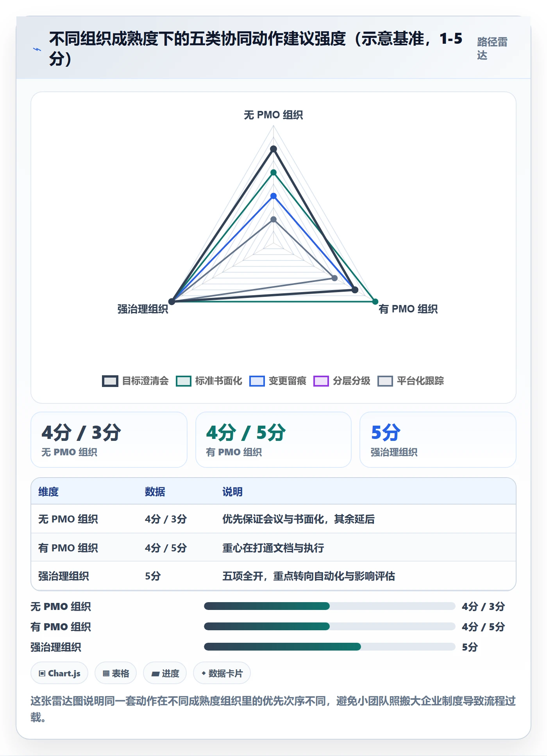Click the 维度 column header
Viewport: 547px width, 756px height.
(48, 492)
